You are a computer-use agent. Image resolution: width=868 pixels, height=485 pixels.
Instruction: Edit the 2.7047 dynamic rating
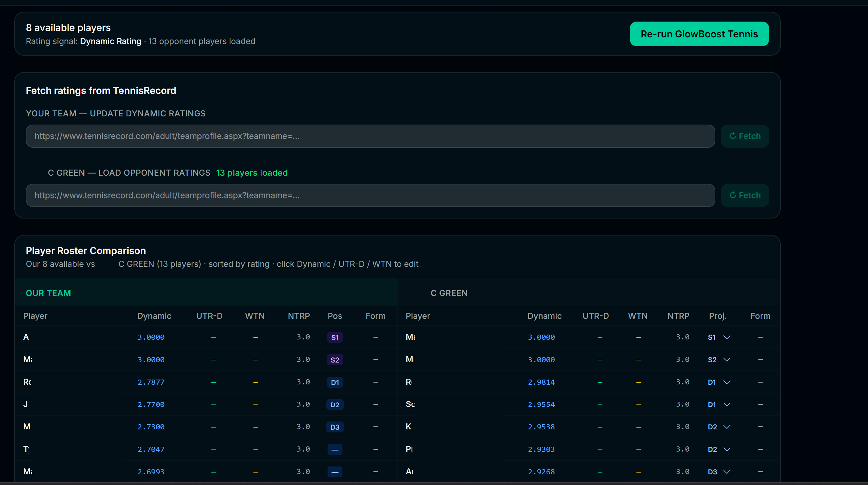click(x=151, y=449)
